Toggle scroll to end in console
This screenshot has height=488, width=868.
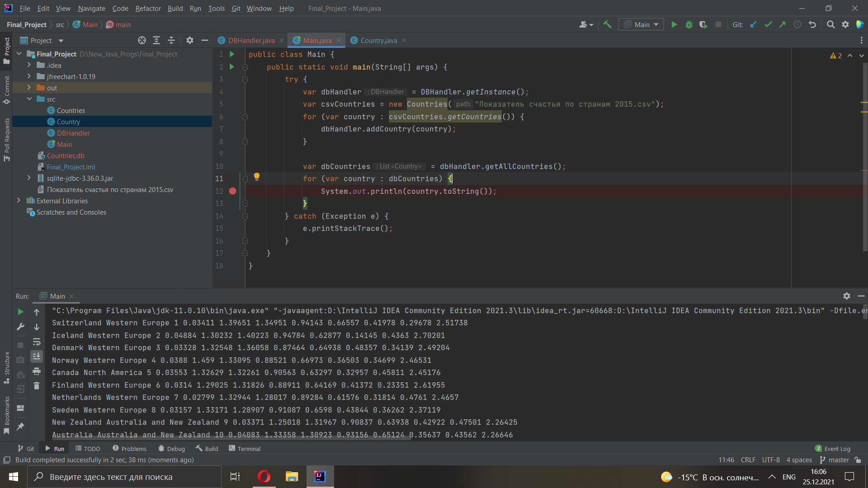pos(37,357)
